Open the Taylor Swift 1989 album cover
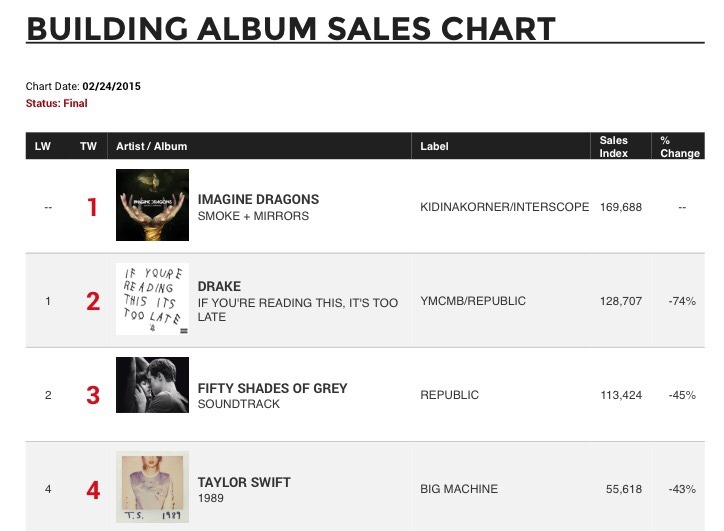This screenshot has width=724, height=531. (x=152, y=487)
